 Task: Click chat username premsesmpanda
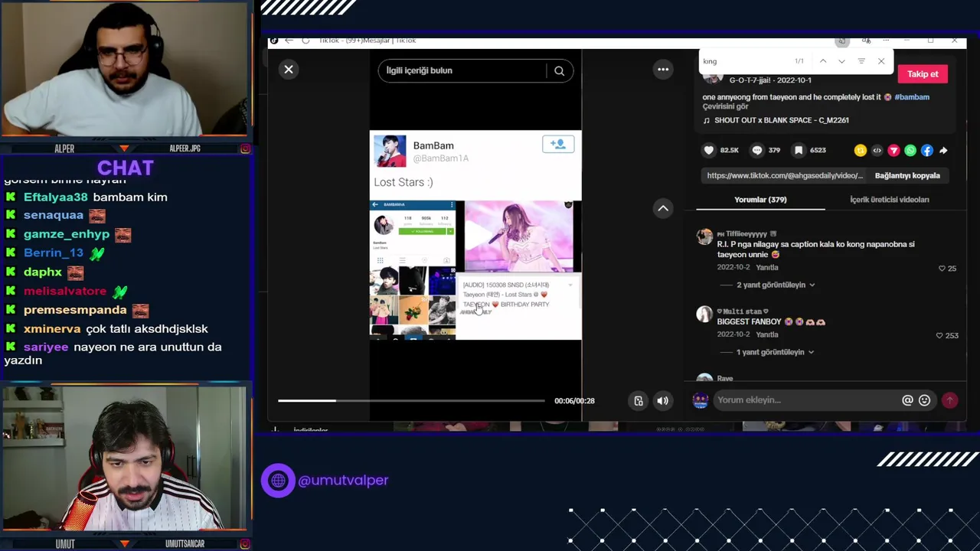point(75,310)
